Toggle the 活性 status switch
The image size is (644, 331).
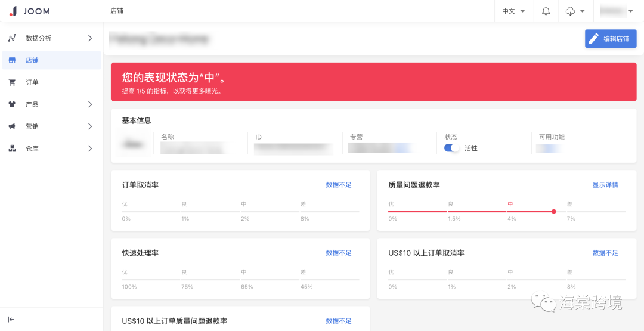click(452, 148)
